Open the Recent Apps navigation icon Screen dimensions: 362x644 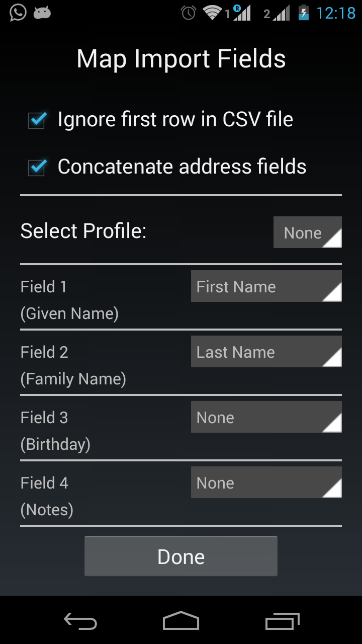[282, 621]
